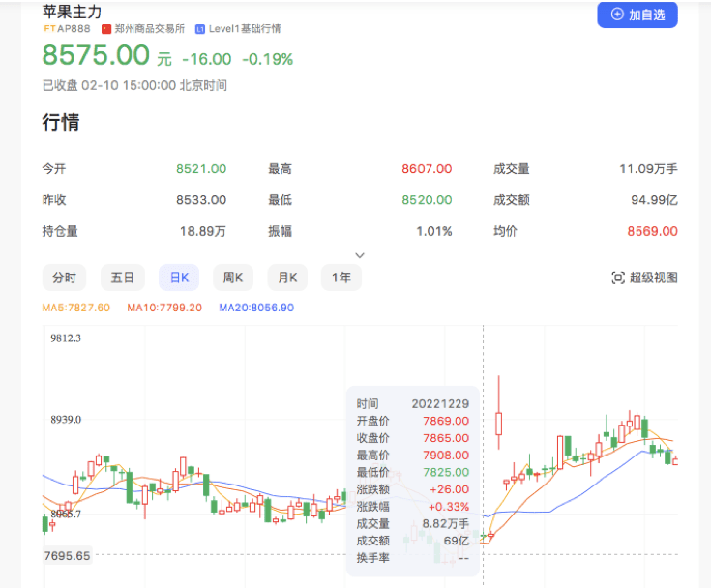This screenshot has height=588, width=711.
Task: Switch to 月K monthly candlestick view
Action: [287, 278]
